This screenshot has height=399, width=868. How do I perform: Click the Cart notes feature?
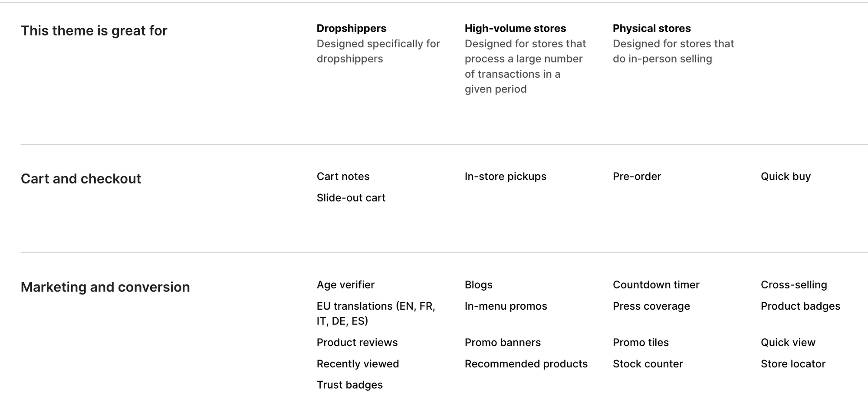pyautogui.click(x=343, y=177)
